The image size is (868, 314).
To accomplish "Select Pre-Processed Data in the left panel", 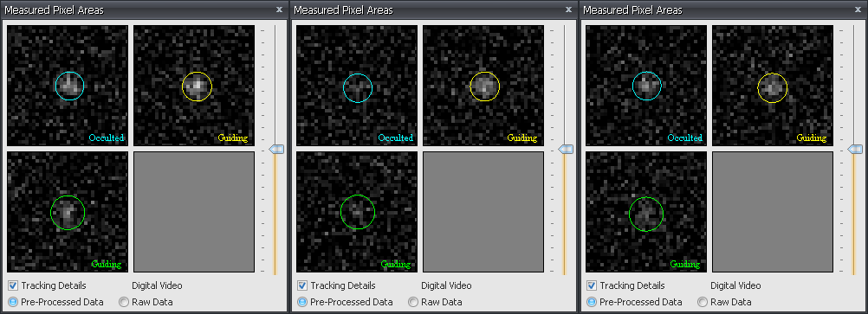I will (13, 302).
